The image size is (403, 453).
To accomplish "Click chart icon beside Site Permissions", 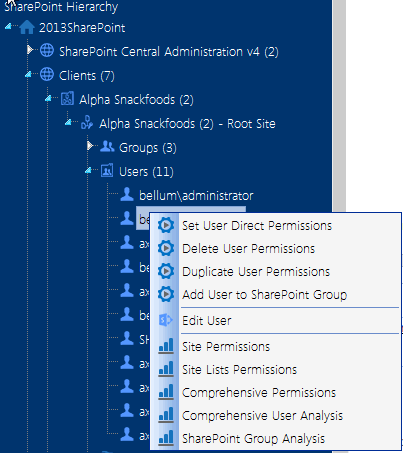I will point(166,346).
